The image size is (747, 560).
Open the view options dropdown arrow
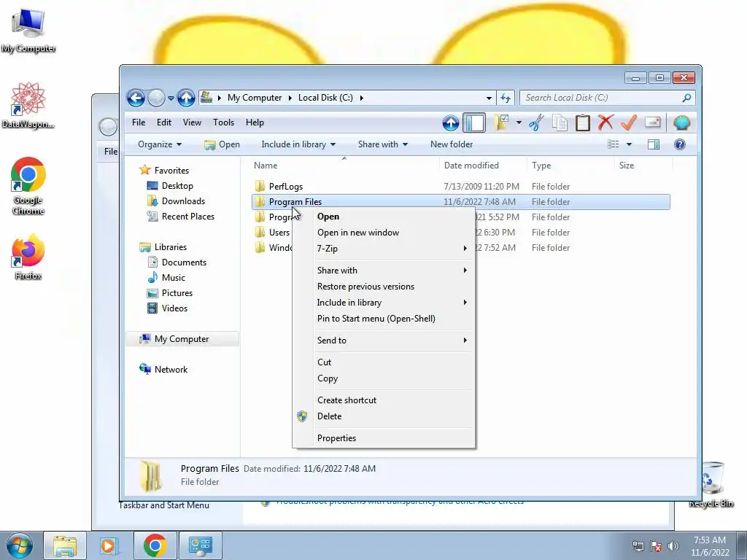pos(629,144)
